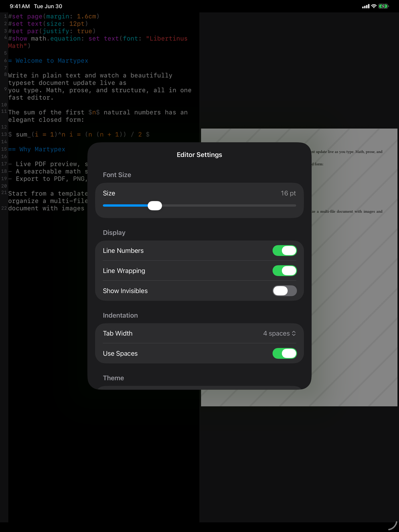Click the 16 pt size value
The image size is (399, 532).
[288, 193]
